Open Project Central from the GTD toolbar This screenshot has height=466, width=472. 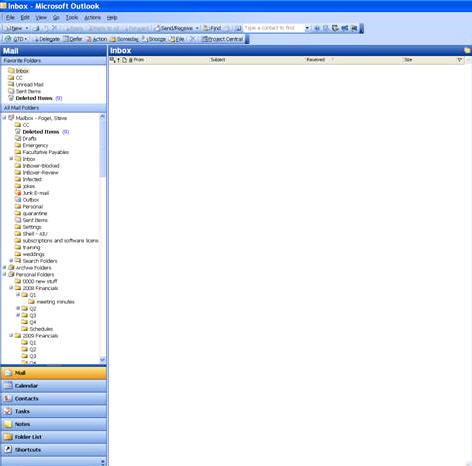click(x=222, y=39)
